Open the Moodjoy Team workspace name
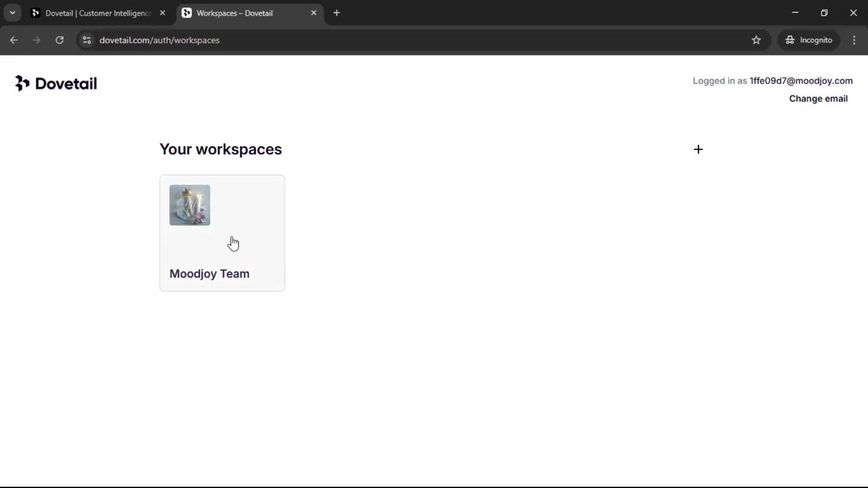This screenshot has width=868, height=488. [x=209, y=274]
